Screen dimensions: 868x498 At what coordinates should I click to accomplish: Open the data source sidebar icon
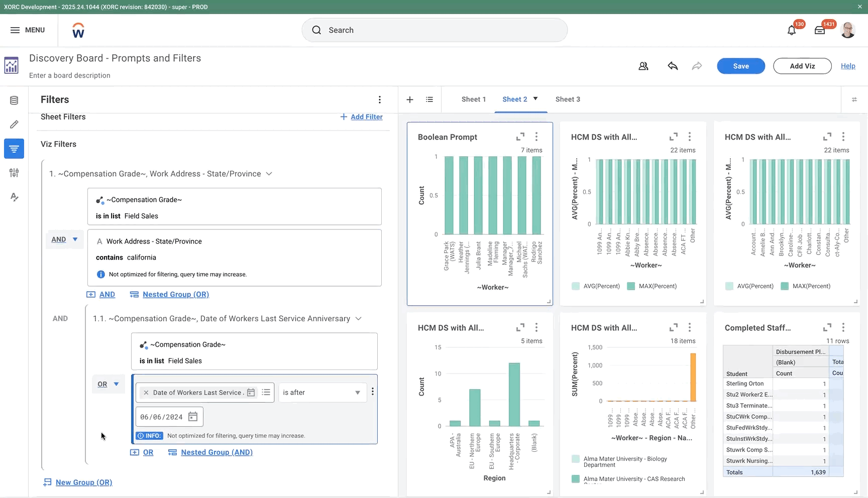[x=14, y=100]
